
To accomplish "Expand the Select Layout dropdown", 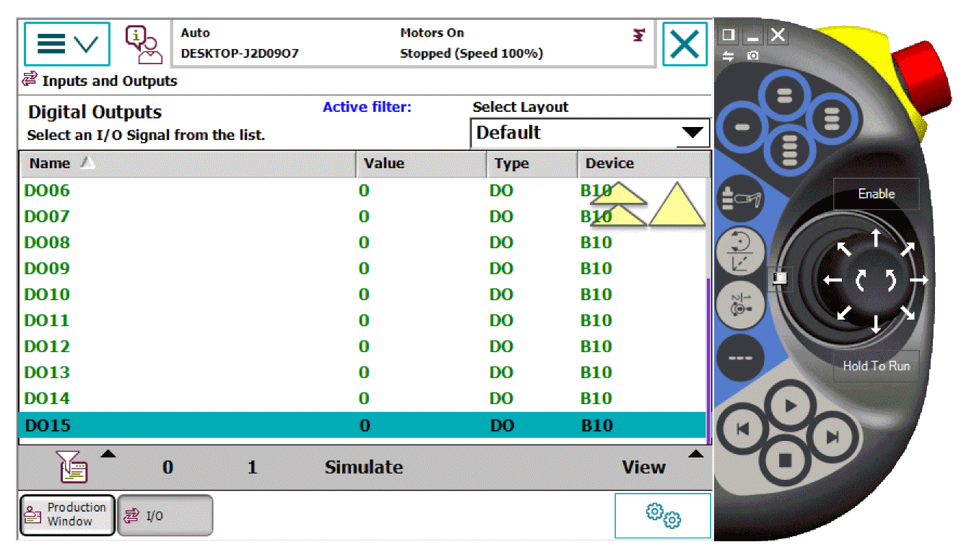I will coord(590,134).
